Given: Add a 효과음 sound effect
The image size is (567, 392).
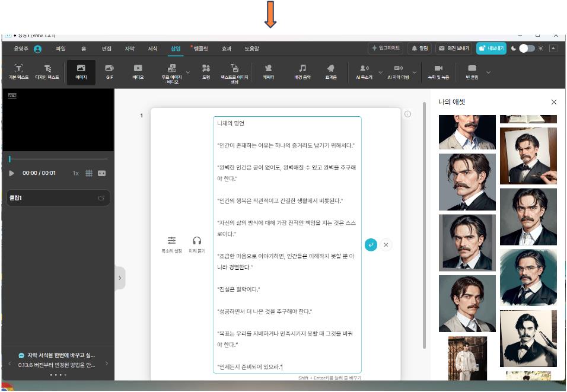Looking at the screenshot, I should pos(331,72).
